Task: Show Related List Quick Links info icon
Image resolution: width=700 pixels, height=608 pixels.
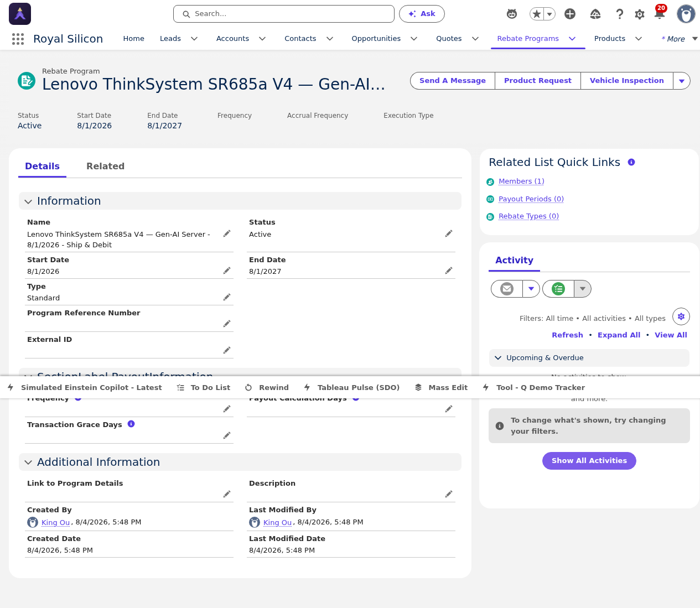Action: [631, 162]
